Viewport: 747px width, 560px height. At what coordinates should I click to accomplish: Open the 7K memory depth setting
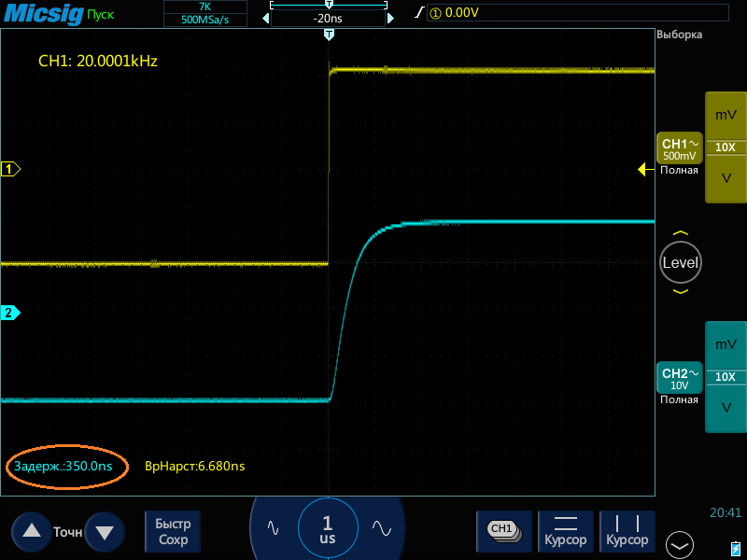coord(204,7)
